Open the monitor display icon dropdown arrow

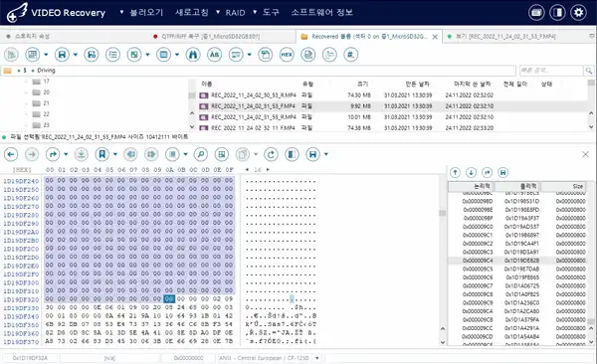pos(250,55)
